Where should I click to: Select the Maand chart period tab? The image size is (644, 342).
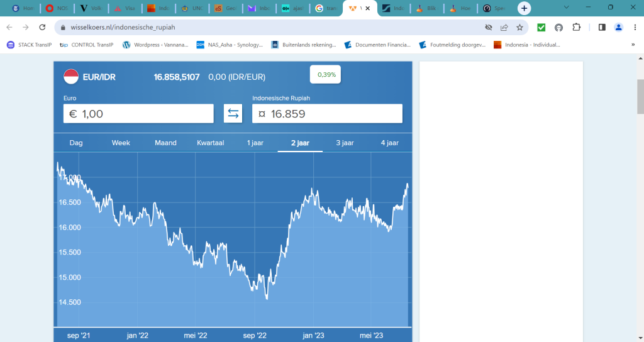click(x=165, y=143)
